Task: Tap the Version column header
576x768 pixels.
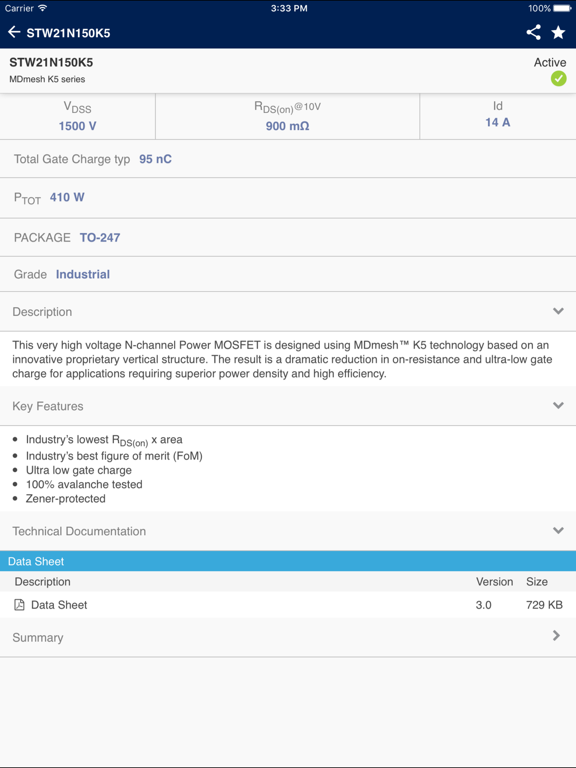Action: (494, 581)
